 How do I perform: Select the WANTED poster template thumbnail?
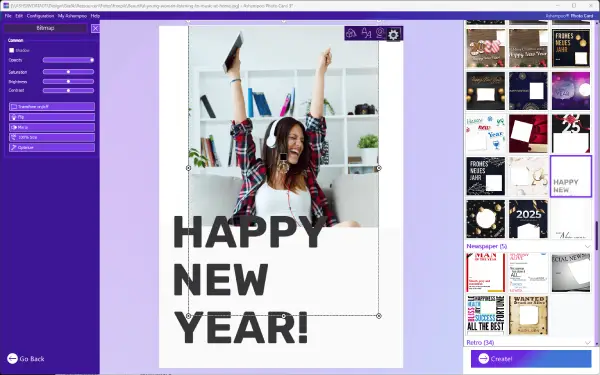(x=528, y=315)
